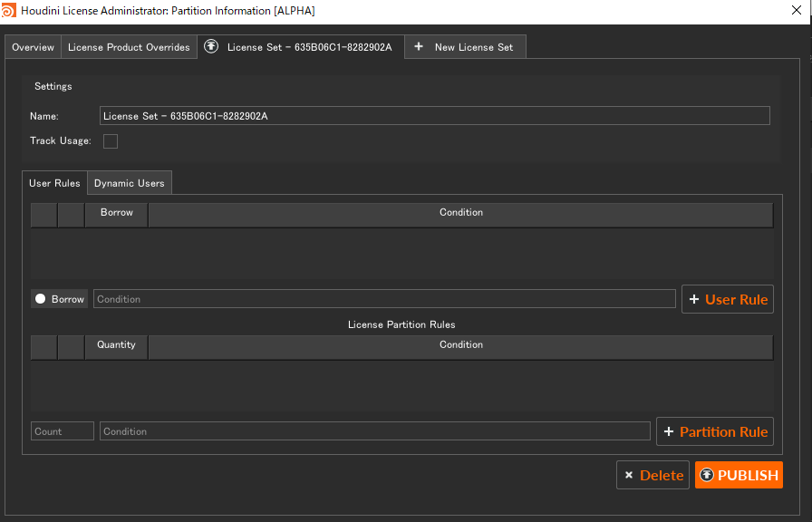Click the upload arrow icon on PUBLISH
The height and width of the screenshot is (522, 812).
point(707,475)
